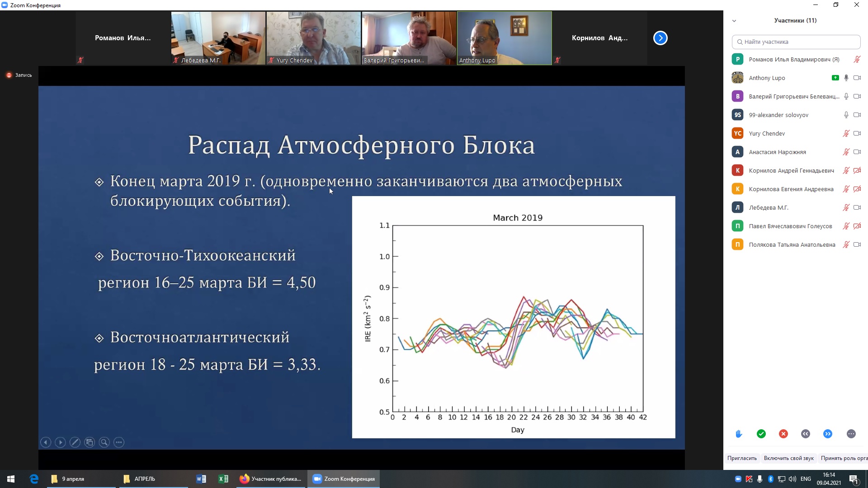The height and width of the screenshot is (488, 868).
Task: Switch to Word from taskbar
Action: pos(201,479)
